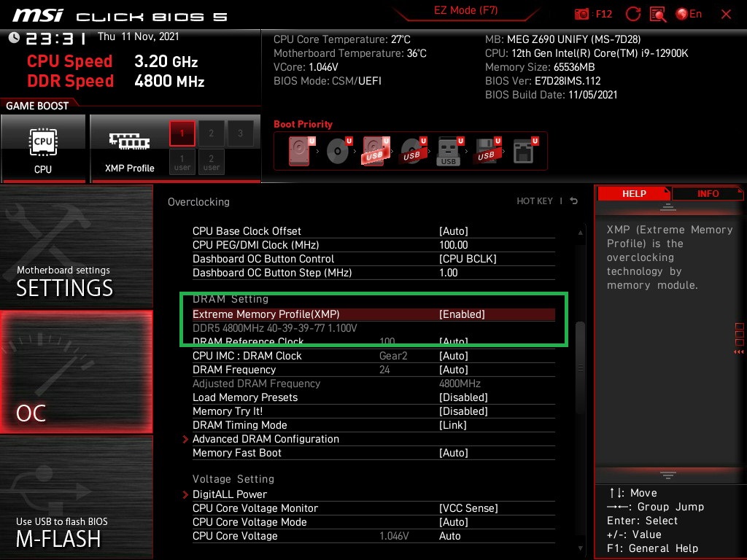Switch to the INFO tab

point(708,194)
